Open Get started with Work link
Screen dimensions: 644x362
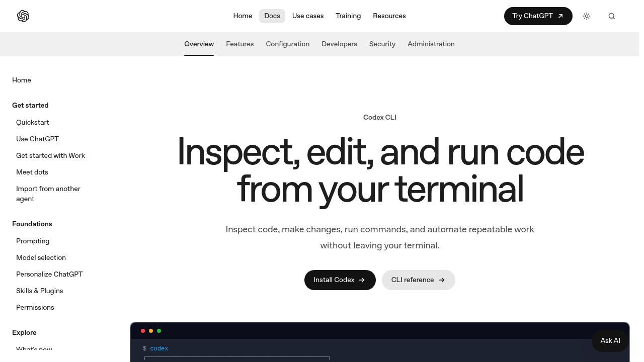[x=51, y=156]
